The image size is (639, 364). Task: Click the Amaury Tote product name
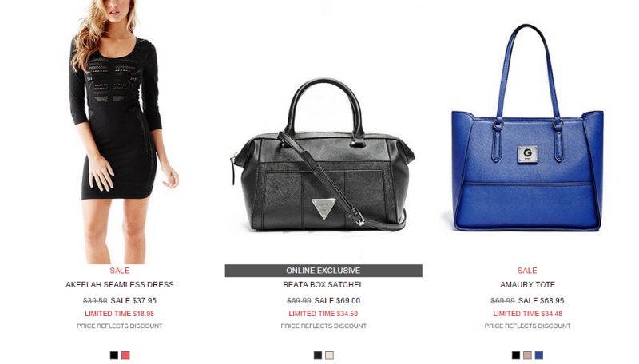[x=528, y=285]
